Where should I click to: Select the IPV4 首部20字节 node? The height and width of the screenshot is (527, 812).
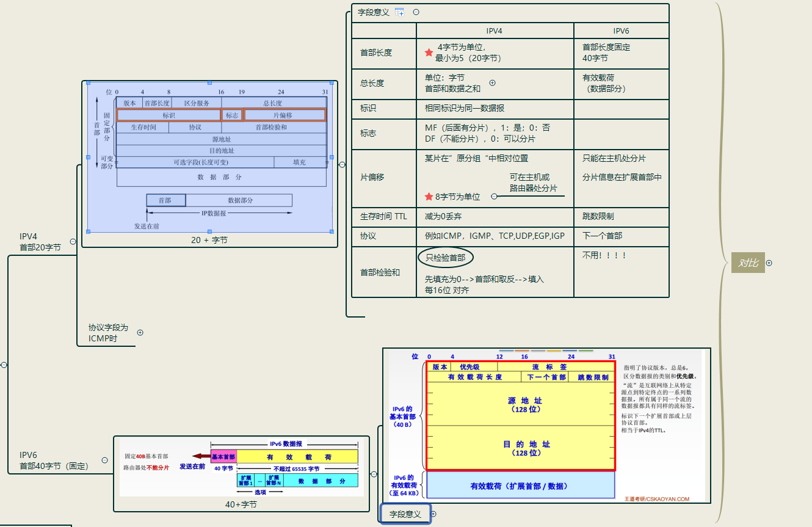(40, 242)
